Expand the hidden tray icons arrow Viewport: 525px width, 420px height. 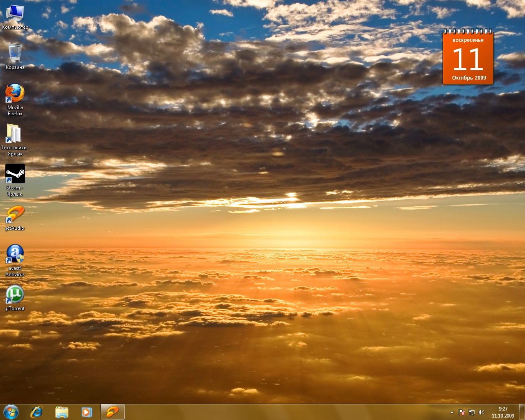point(452,412)
